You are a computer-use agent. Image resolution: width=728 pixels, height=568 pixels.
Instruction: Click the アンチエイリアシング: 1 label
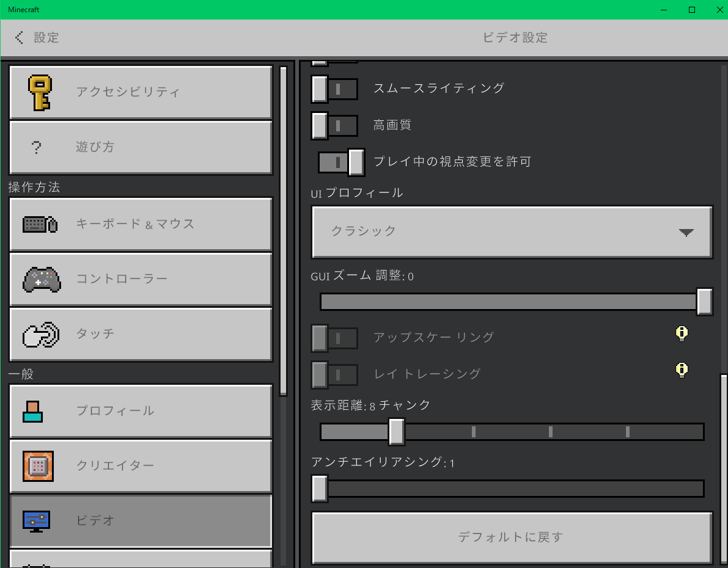pos(383,462)
